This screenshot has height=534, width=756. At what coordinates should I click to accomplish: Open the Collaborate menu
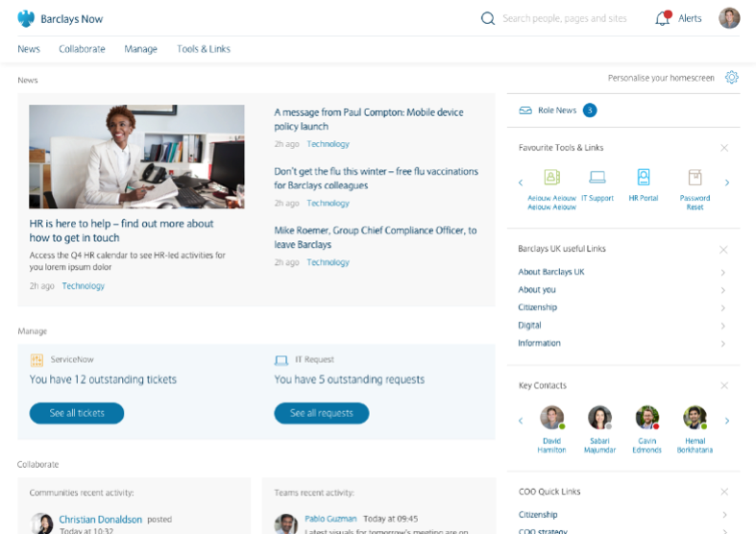[82, 49]
